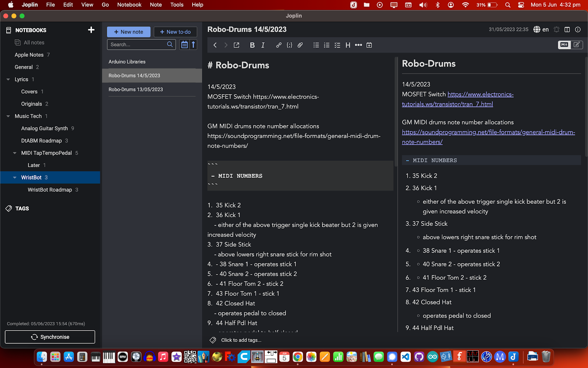588x368 pixels.
Task: Go back in note history
Action: [215, 45]
